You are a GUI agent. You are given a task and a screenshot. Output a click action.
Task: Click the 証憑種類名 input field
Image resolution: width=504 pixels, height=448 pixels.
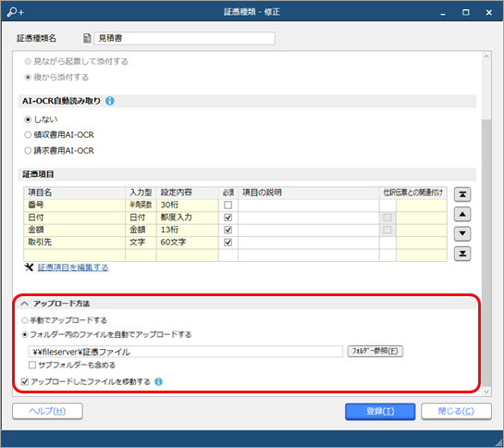(185, 38)
